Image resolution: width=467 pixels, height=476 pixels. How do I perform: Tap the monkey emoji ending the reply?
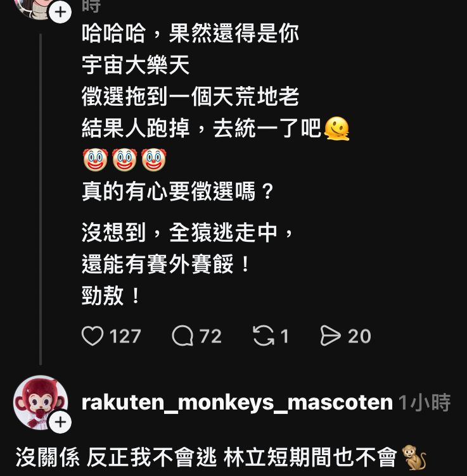coord(414,458)
